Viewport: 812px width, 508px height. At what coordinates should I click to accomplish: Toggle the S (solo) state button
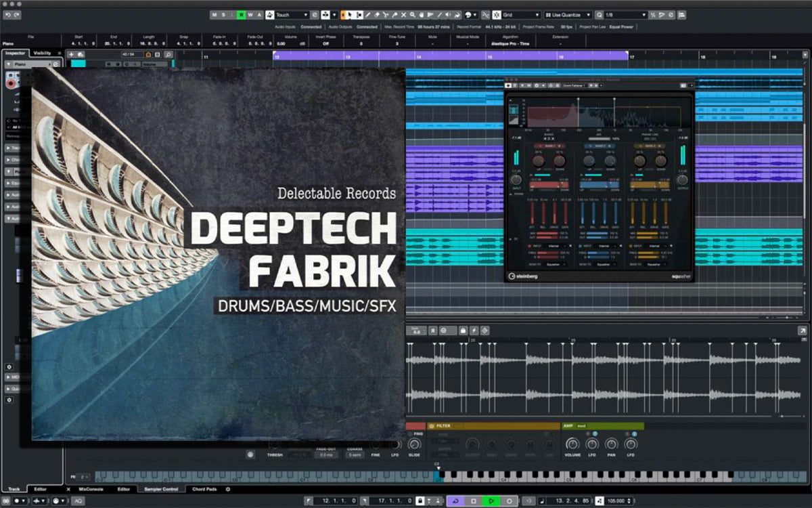(223, 15)
